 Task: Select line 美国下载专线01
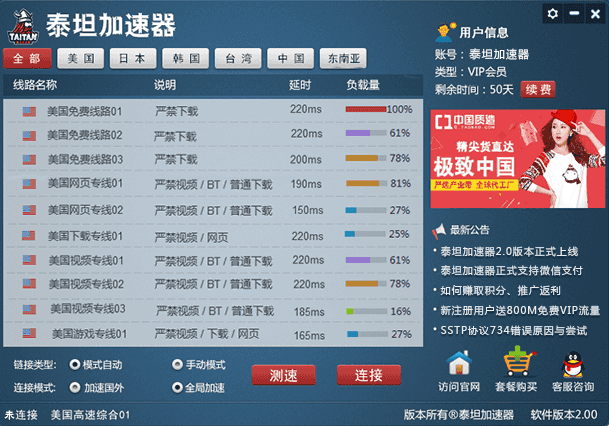click(x=213, y=235)
